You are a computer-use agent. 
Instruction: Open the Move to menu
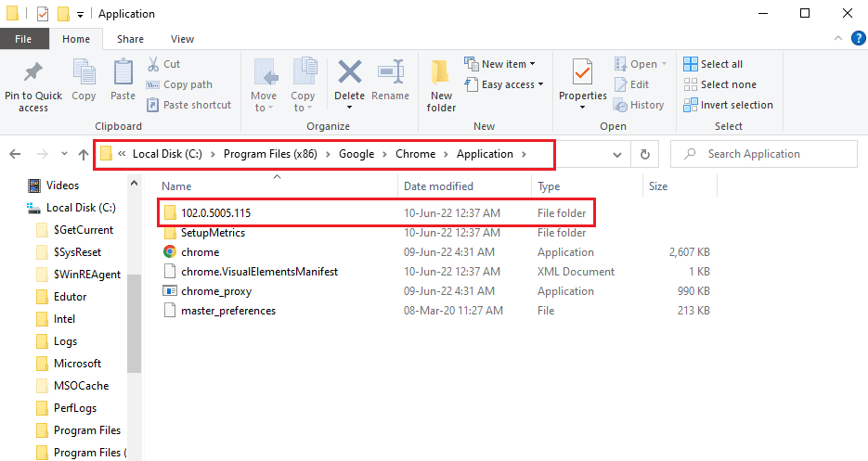[x=264, y=85]
